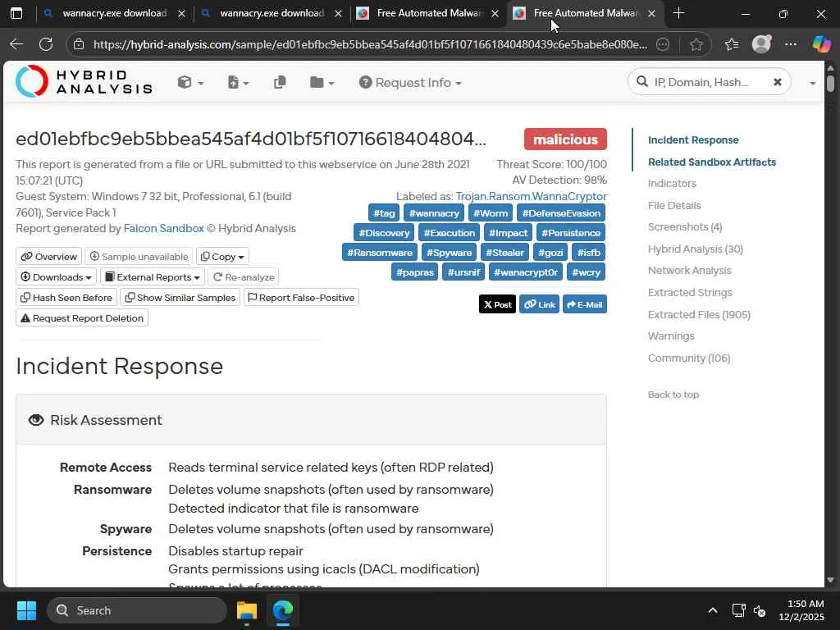Jump to Hybrid Analysis (30) in sidebar
The height and width of the screenshot is (630, 840).
696,249
